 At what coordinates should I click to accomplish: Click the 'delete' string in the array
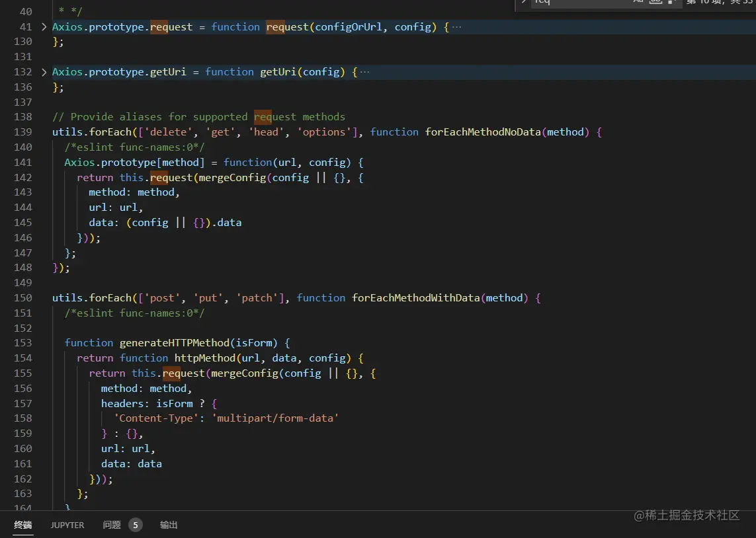(168, 132)
